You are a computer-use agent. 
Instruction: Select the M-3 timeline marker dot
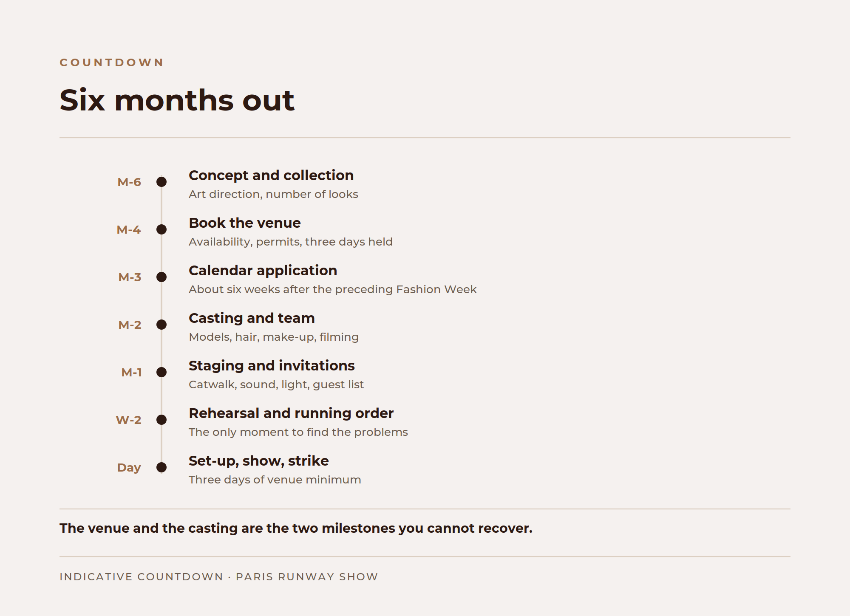point(161,277)
